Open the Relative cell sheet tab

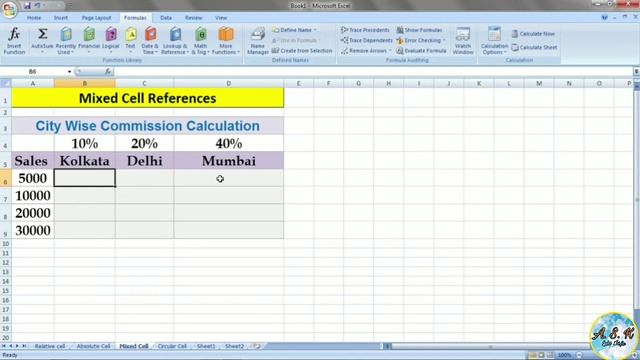(50, 346)
